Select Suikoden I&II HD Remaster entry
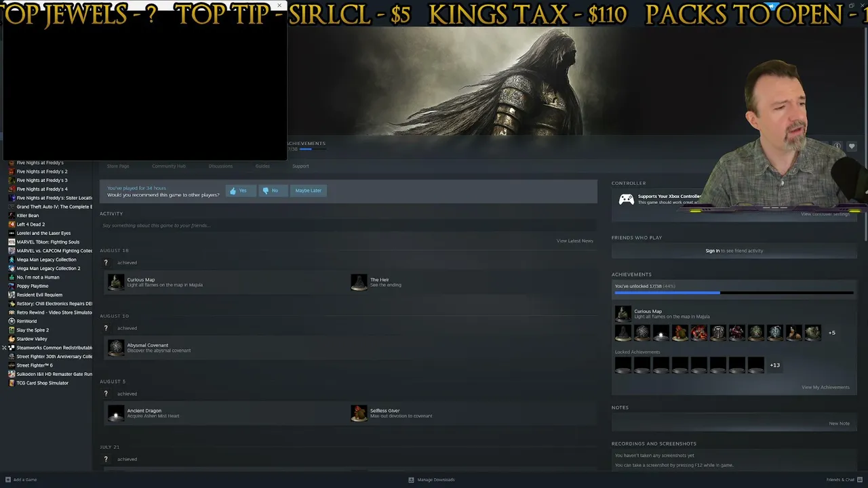The image size is (868, 488). [x=50, y=374]
